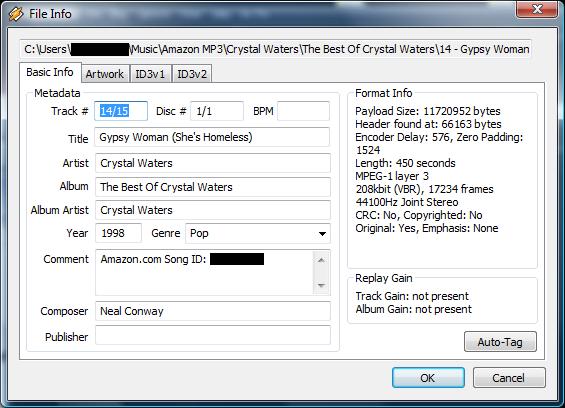
Task: Click the Cancel button
Action: (509, 378)
